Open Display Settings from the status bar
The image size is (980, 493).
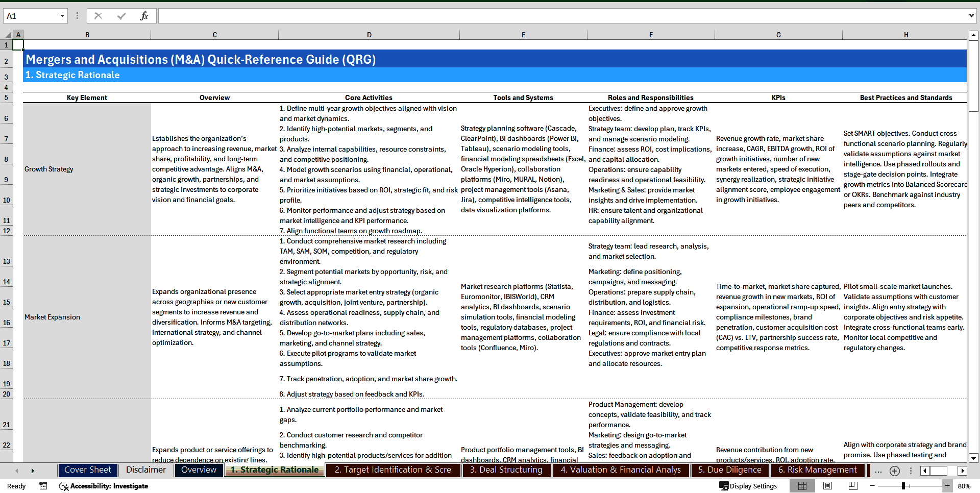[x=748, y=486]
